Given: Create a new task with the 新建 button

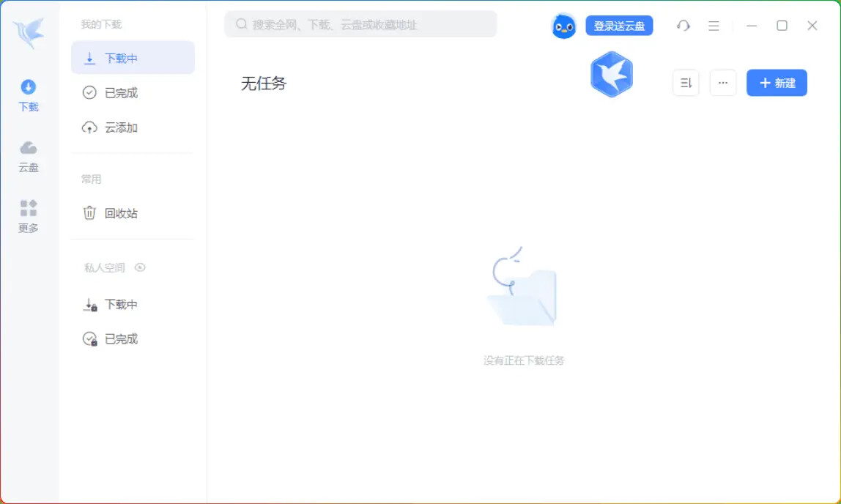Looking at the screenshot, I should pyautogui.click(x=776, y=83).
